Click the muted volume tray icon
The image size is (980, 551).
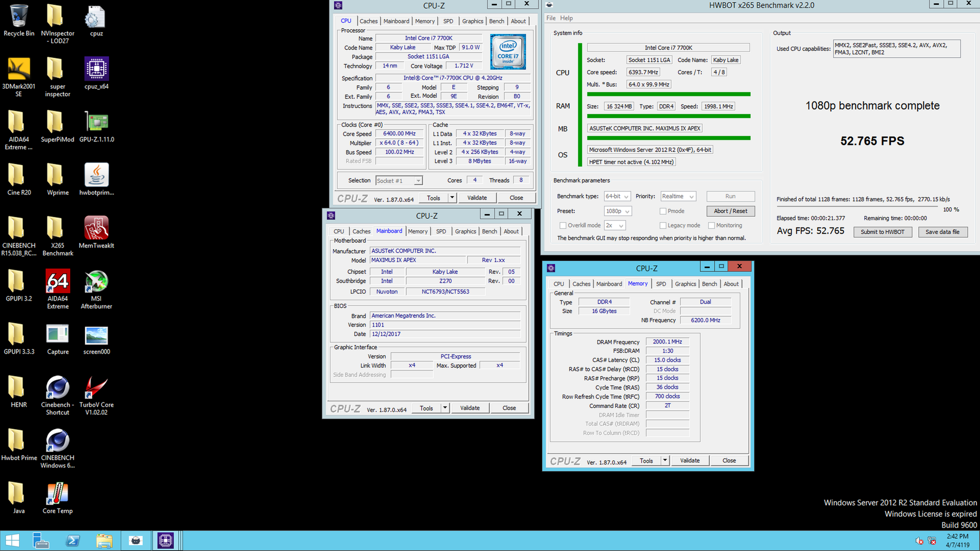pyautogui.click(x=919, y=541)
